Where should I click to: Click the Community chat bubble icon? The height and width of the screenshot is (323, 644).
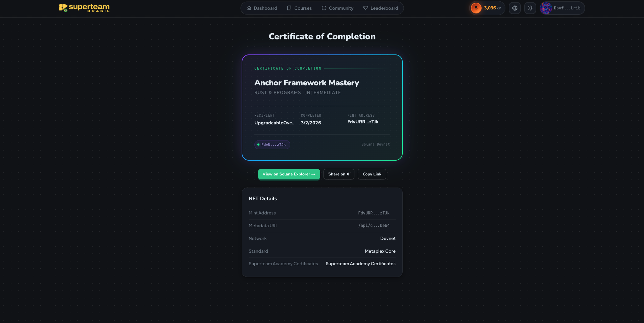pos(324,8)
